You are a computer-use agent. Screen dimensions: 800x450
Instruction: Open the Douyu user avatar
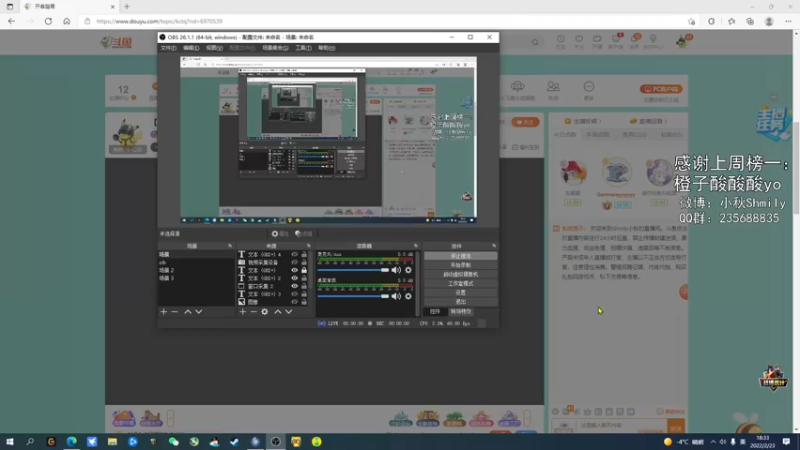[682, 42]
